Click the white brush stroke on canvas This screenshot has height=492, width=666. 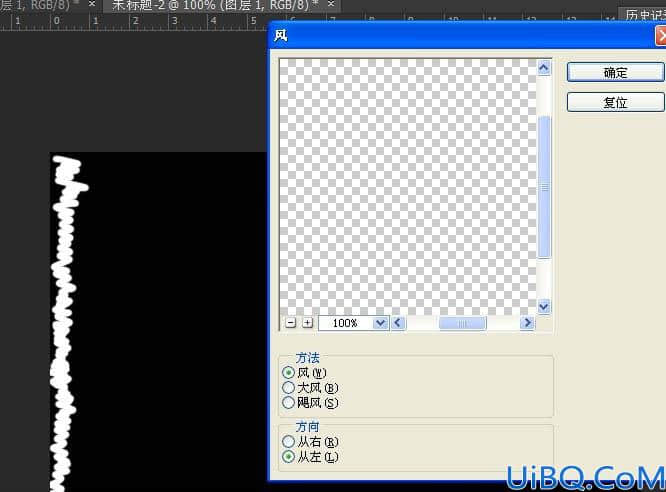point(64,323)
